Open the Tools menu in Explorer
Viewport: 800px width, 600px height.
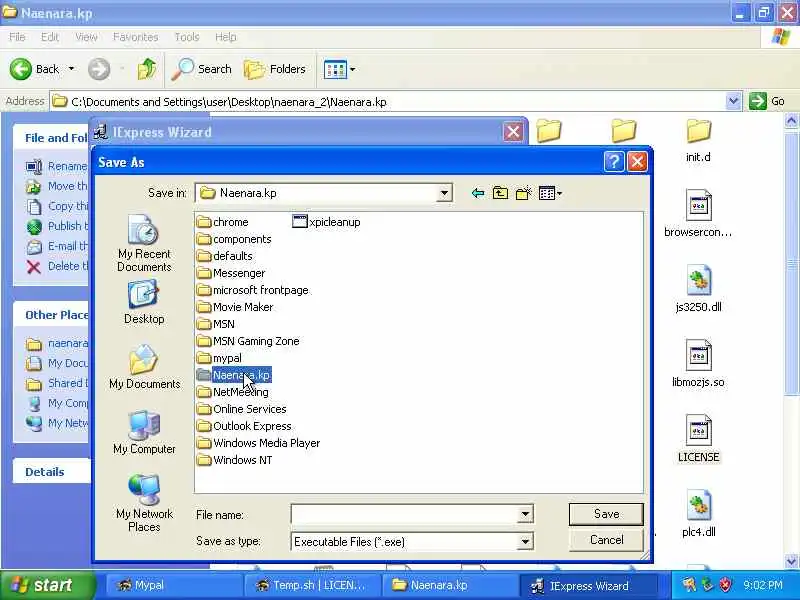pos(187,37)
